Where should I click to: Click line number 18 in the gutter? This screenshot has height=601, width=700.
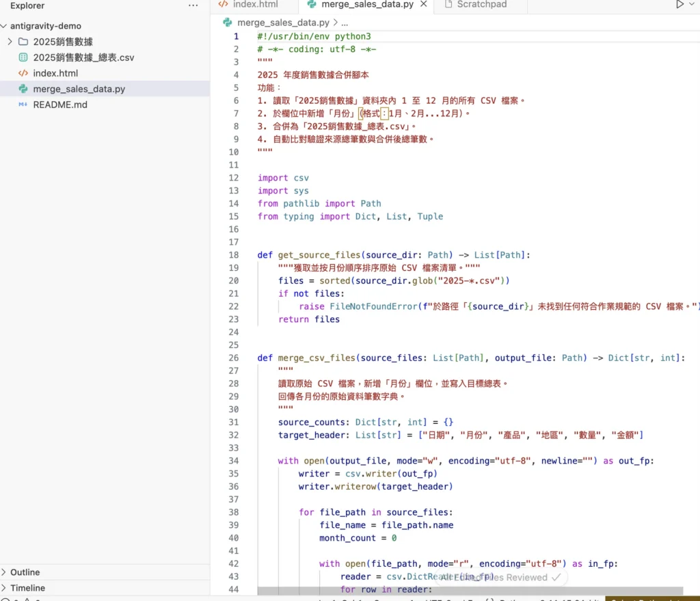pos(234,255)
